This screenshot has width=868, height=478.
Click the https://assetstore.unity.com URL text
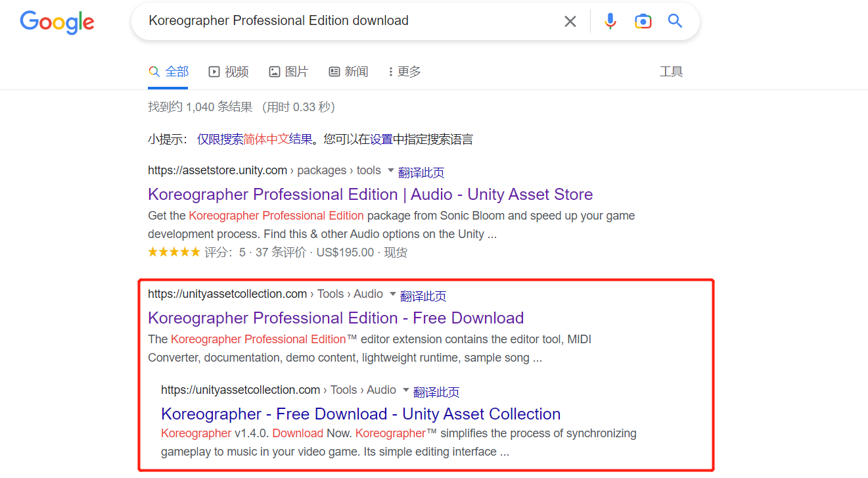[217, 170]
